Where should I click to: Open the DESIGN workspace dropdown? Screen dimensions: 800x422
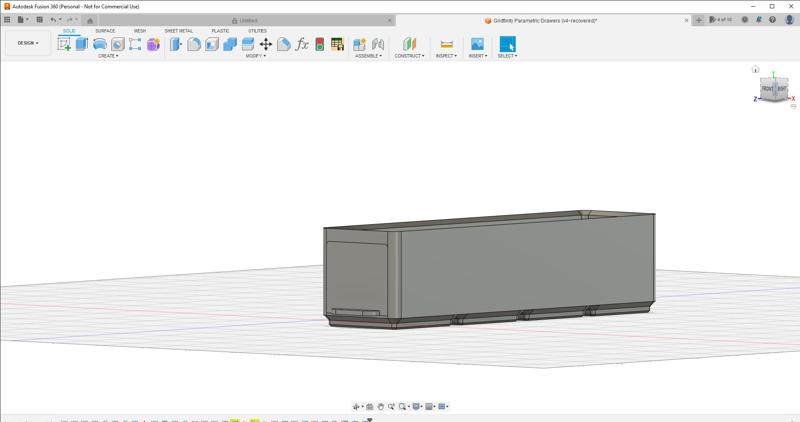click(27, 43)
